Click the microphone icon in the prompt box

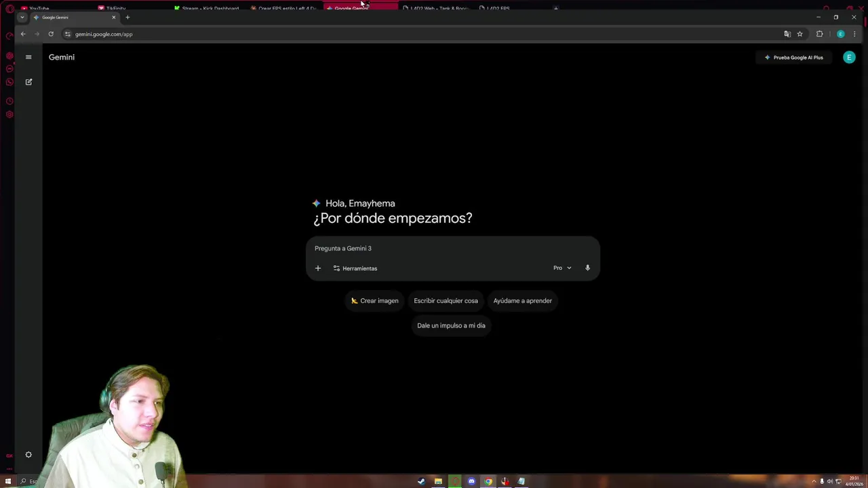pos(587,268)
